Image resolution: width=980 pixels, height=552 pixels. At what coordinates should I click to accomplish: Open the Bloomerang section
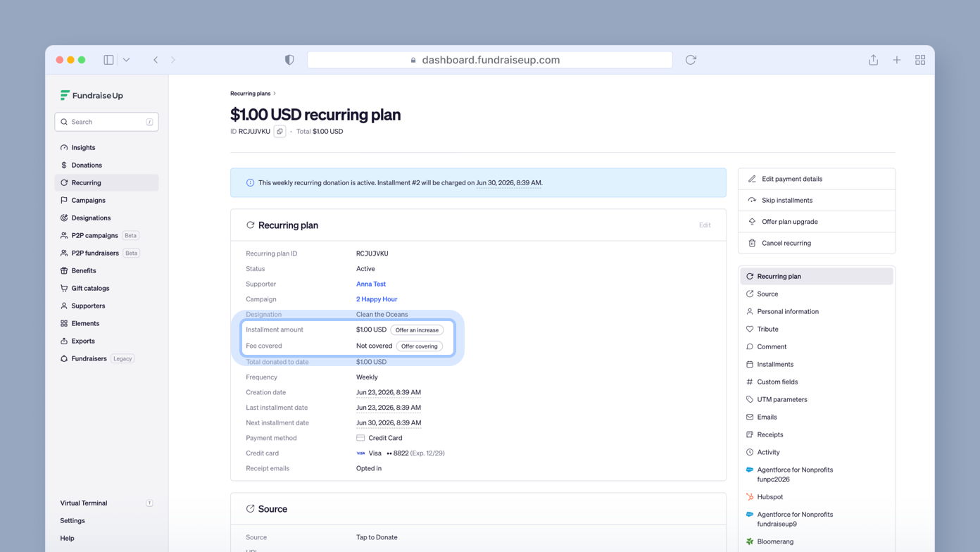pyautogui.click(x=817, y=541)
